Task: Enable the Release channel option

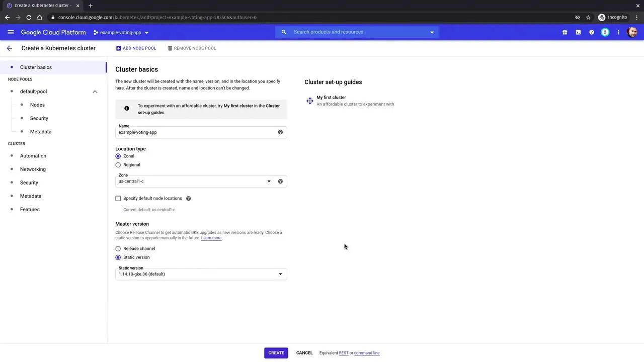Action: pos(118,248)
